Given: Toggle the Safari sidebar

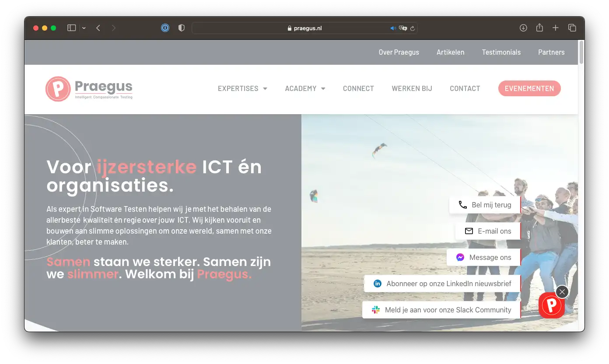Looking at the screenshot, I should click(71, 28).
